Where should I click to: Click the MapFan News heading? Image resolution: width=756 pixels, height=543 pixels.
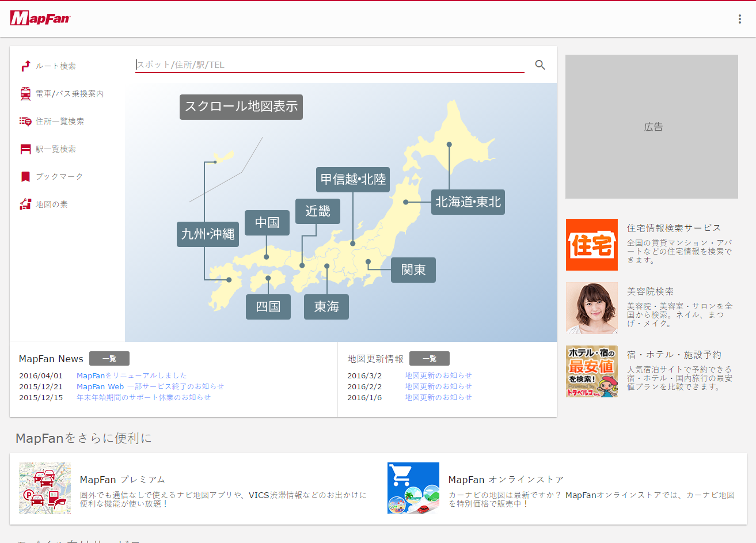click(x=51, y=359)
